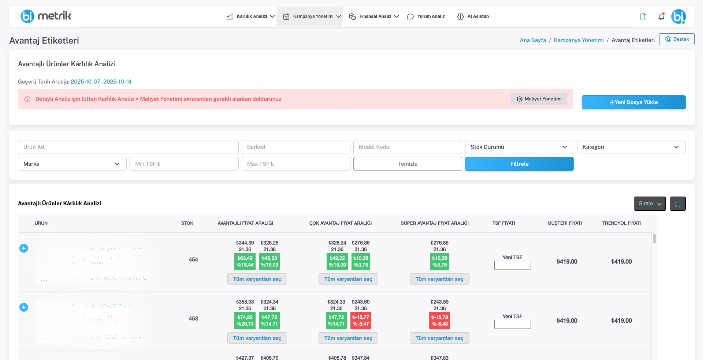Focus the Ürün Adı search field
703x360 pixels.
(128, 147)
